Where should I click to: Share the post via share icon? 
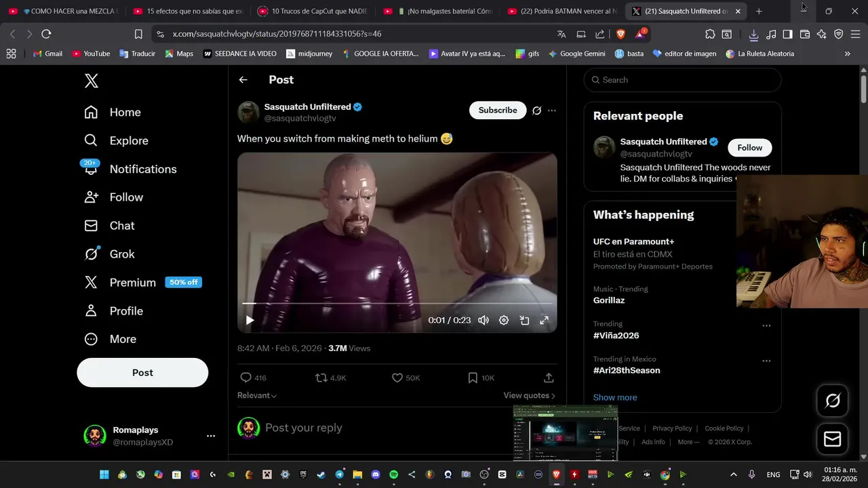549,378
